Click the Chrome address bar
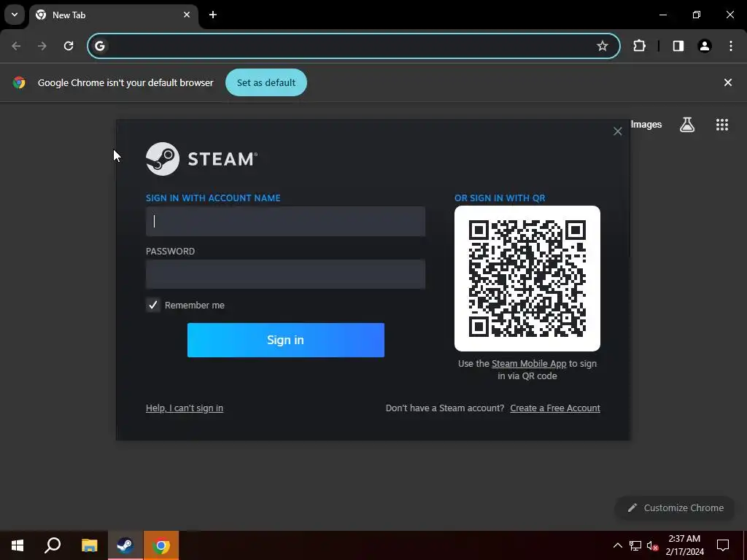This screenshot has width=747, height=560. [352, 46]
